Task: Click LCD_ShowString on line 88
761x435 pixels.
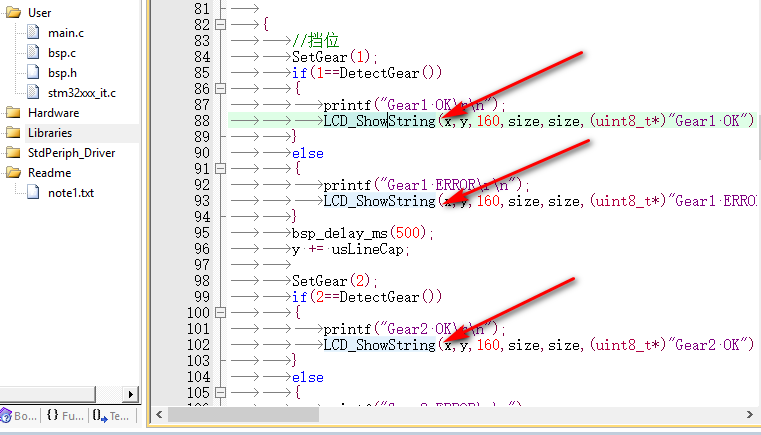Action: tap(380, 121)
